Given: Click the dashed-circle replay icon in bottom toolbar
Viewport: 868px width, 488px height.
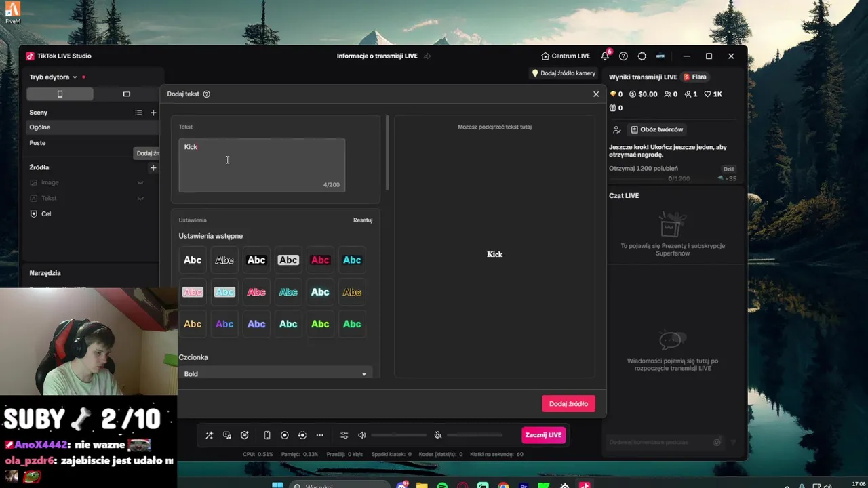Looking at the screenshot, I should (x=302, y=435).
